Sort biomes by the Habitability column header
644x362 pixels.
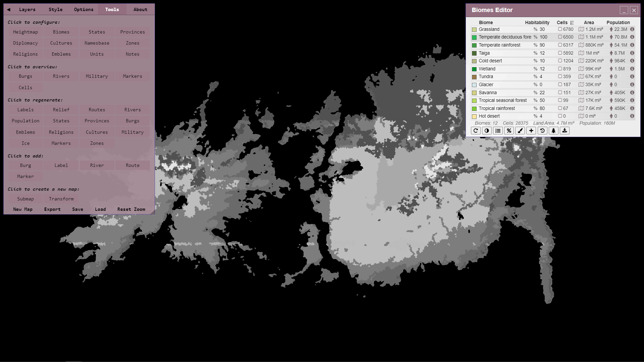click(537, 22)
